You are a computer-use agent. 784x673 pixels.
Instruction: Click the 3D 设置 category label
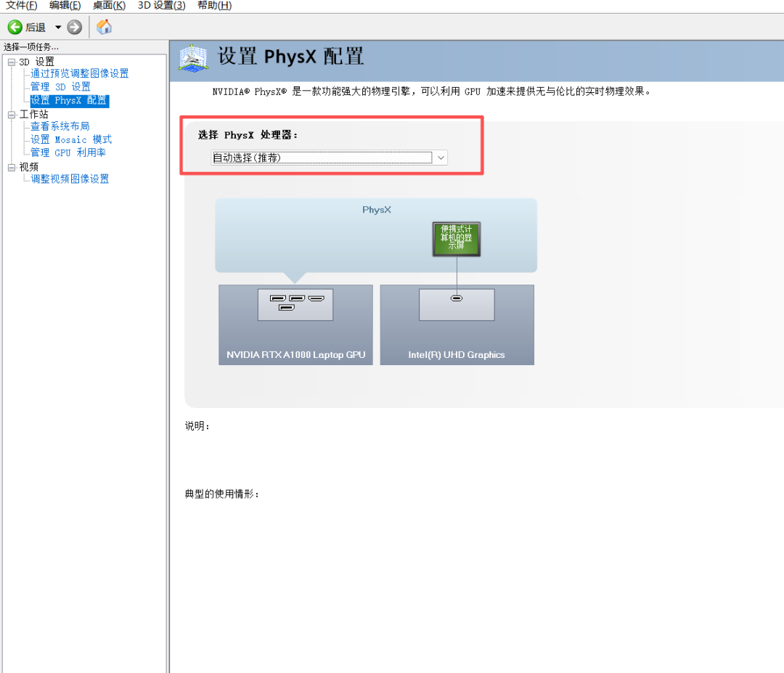click(x=36, y=62)
